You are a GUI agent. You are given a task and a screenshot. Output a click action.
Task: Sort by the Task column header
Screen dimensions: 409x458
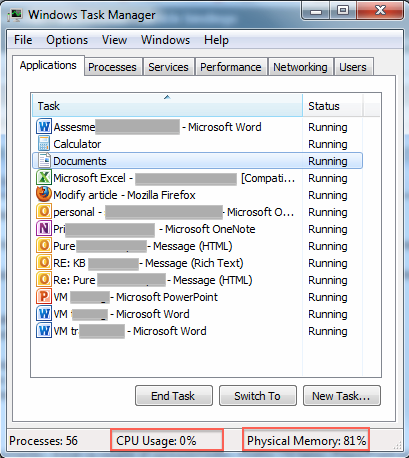point(167,106)
